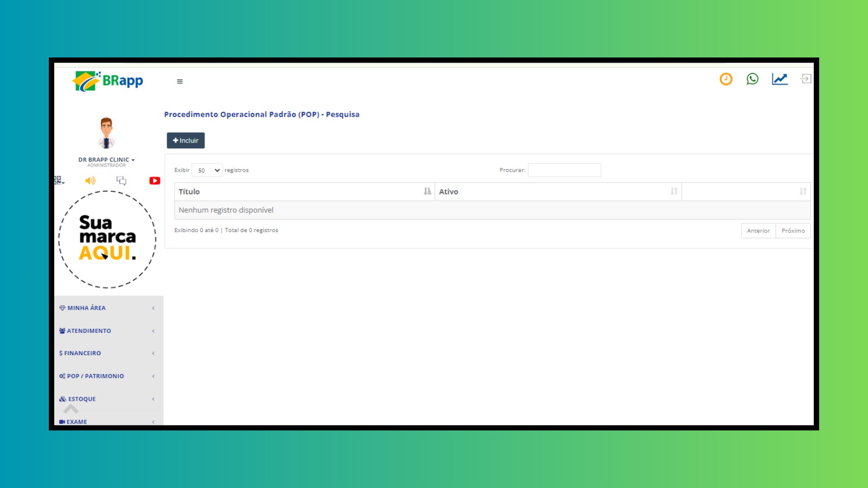
Task: Click the logout icon at top right
Action: [806, 79]
